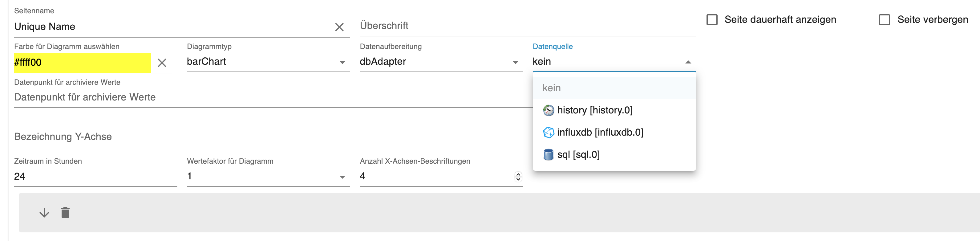The height and width of the screenshot is (241, 980).
Task: Click the Zeitraum in Stunden field
Action: click(x=95, y=176)
